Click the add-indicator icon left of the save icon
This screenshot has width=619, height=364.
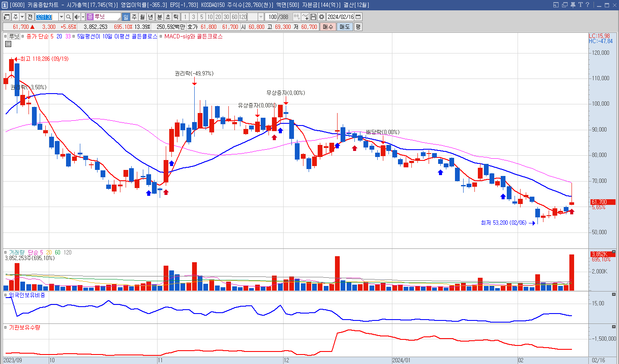297,17
